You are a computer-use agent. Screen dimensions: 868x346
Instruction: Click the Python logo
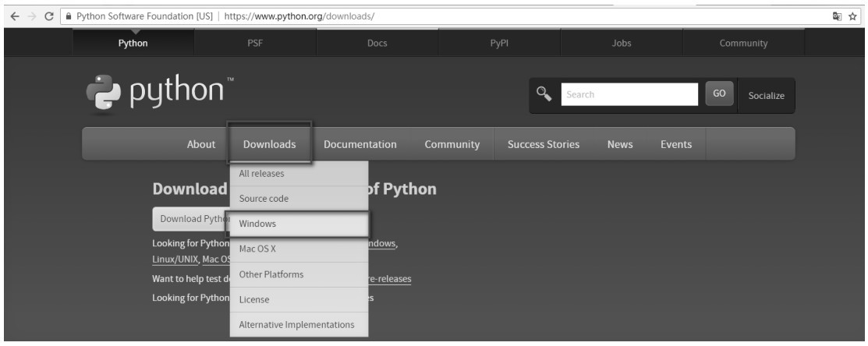coord(160,93)
